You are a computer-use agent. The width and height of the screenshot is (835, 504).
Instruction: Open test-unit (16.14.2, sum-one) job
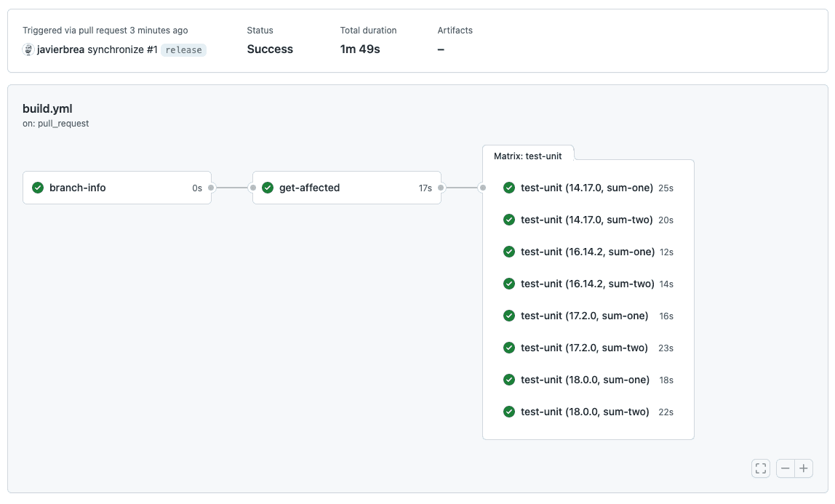click(x=587, y=252)
